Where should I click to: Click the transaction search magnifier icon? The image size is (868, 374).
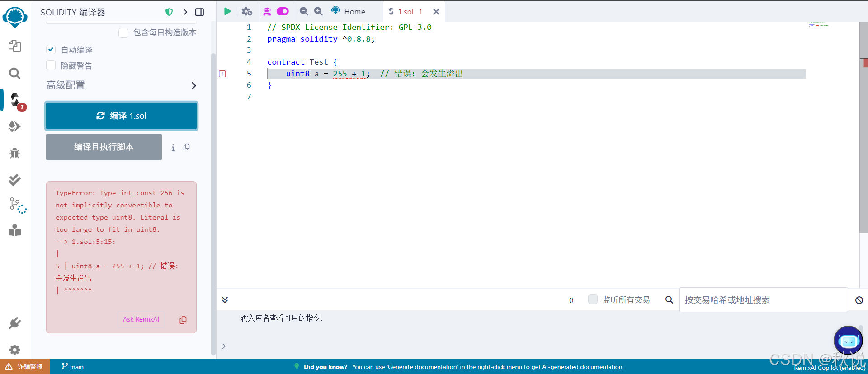[x=669, y=299]
